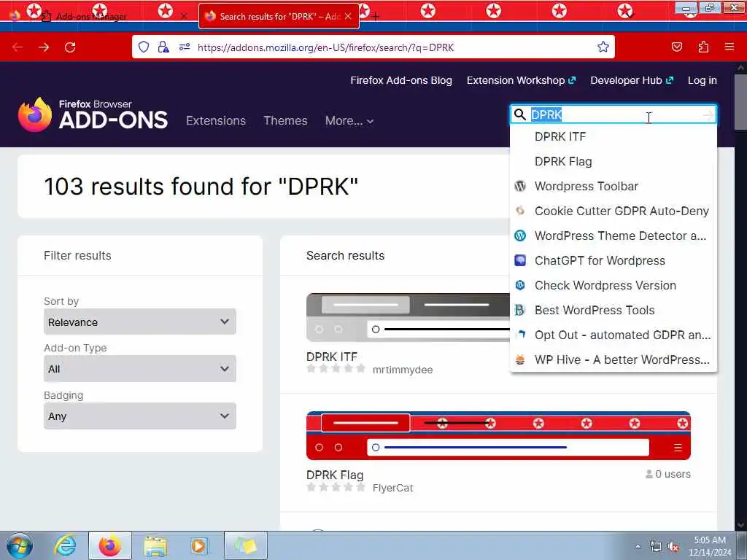
Task: Click the DPRK Flag theme preview
Action: [498, 436]
